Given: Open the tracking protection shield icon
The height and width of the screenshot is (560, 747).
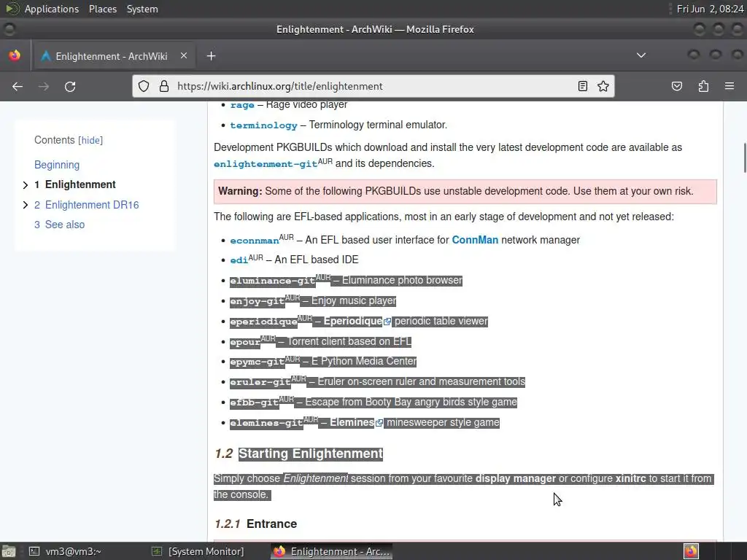Looking at the screenshot, I should 144,86.
